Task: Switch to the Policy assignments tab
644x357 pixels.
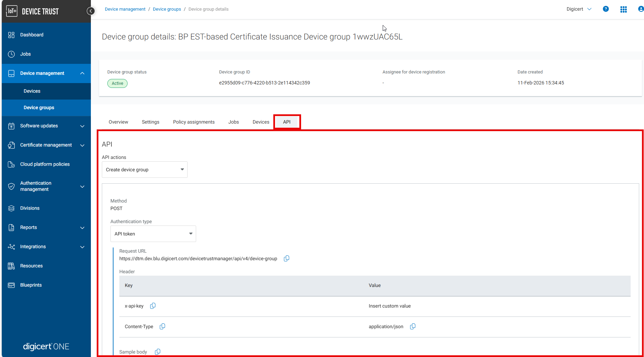Action: coord(194,122)
